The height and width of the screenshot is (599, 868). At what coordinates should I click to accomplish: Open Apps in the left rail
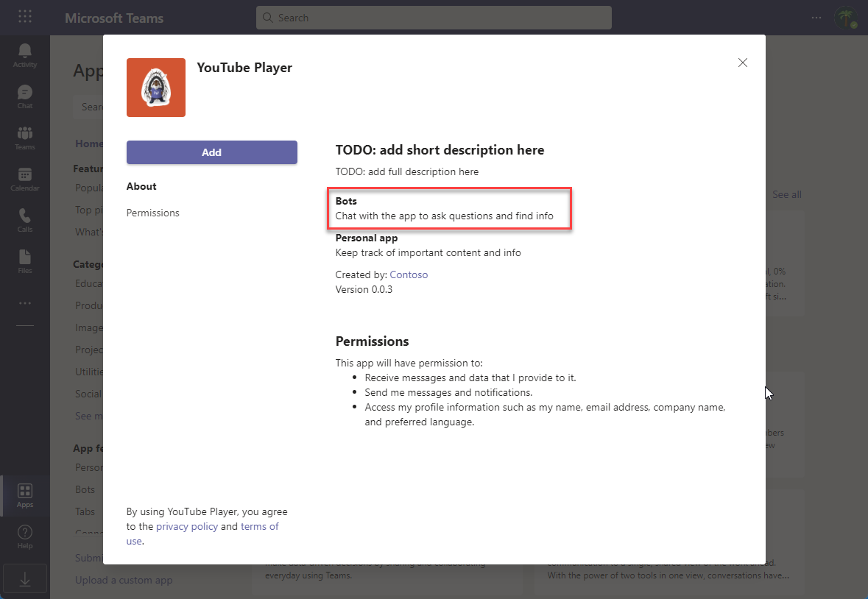[x=25, y=496]
